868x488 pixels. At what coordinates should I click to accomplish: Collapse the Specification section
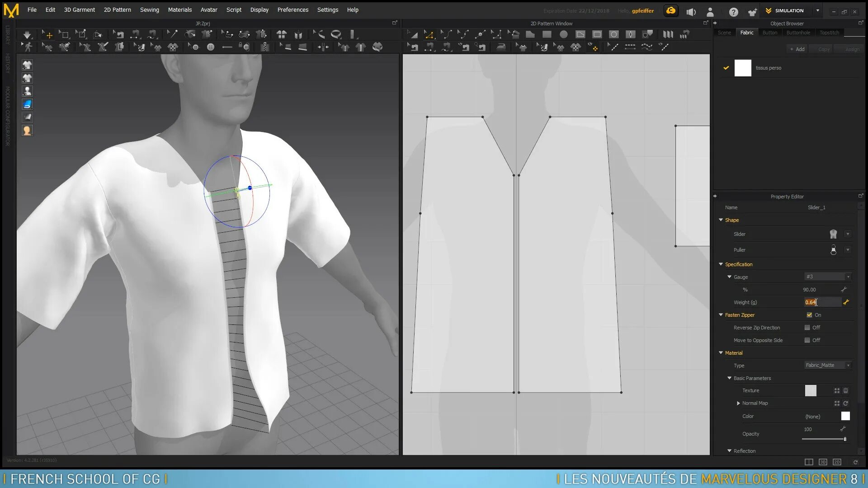[x=721, y=264]
